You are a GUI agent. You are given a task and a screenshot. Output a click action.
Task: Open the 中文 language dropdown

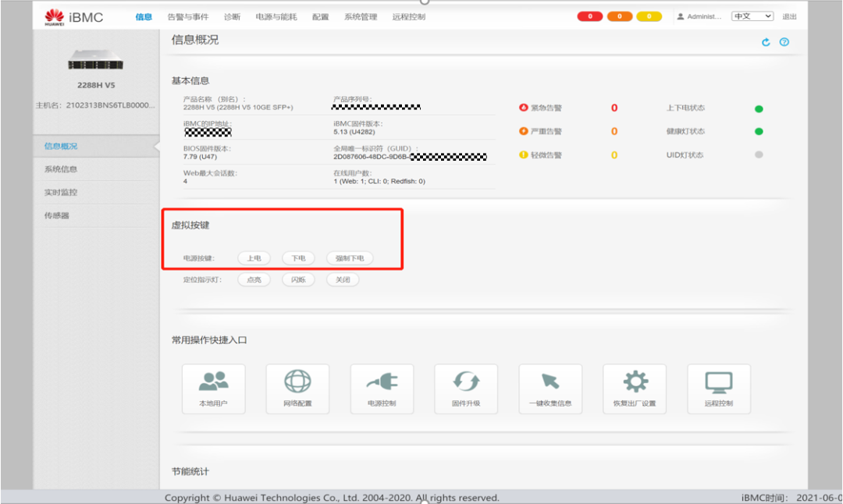pos(752,16)
